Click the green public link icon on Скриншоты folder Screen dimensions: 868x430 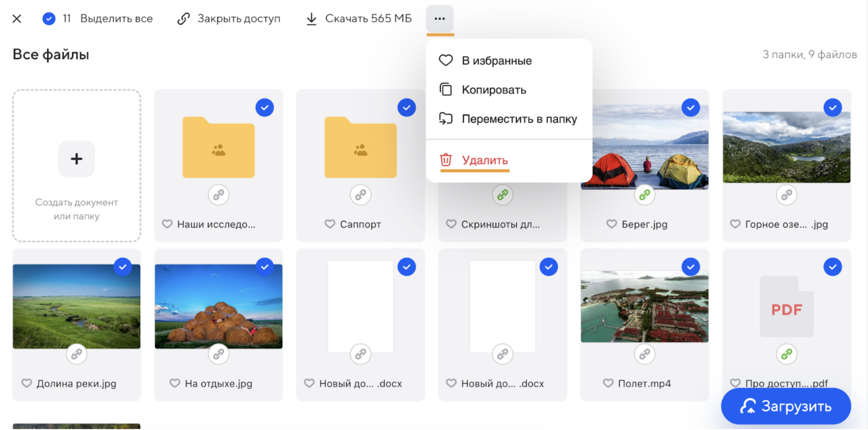pos(503,195)
